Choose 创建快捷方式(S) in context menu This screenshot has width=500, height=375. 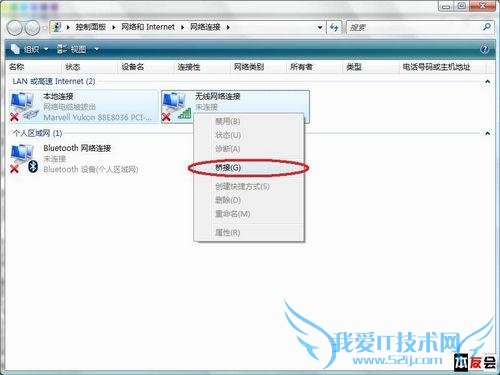[x=249, y=186]
